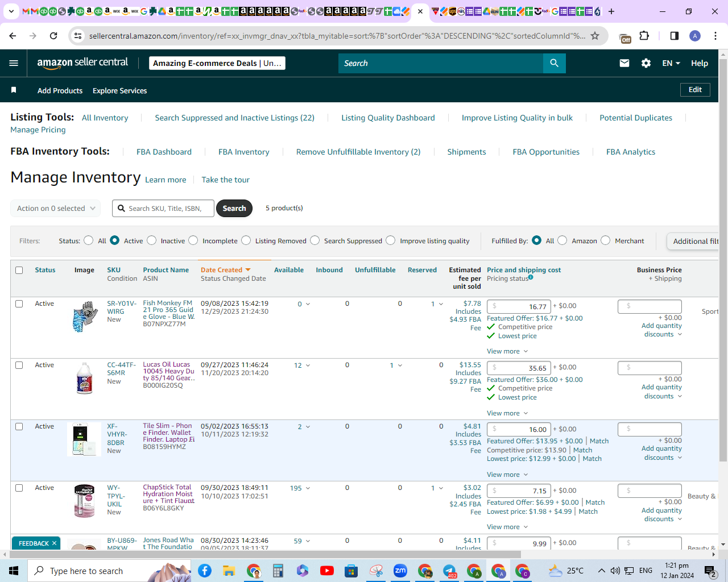
Task: Open Telegram from the taskbar
Action: (x=449, y=571)
